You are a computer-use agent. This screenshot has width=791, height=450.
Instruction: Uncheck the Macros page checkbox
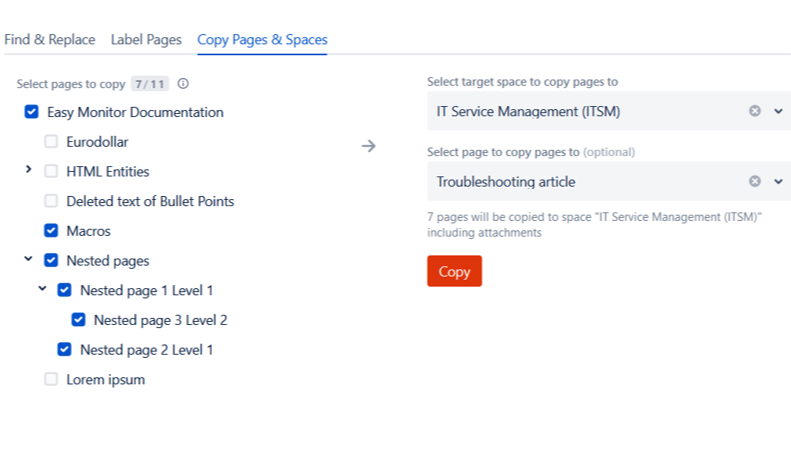pyautogui.click(x=51, y=231)
